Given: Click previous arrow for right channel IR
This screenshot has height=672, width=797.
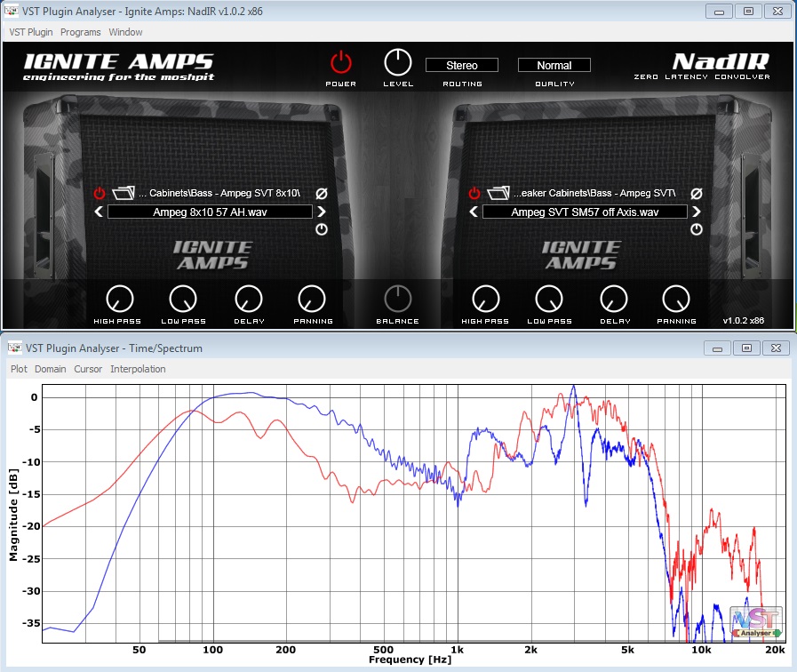Looking at the screenshot, I should [x=473, y=212].
